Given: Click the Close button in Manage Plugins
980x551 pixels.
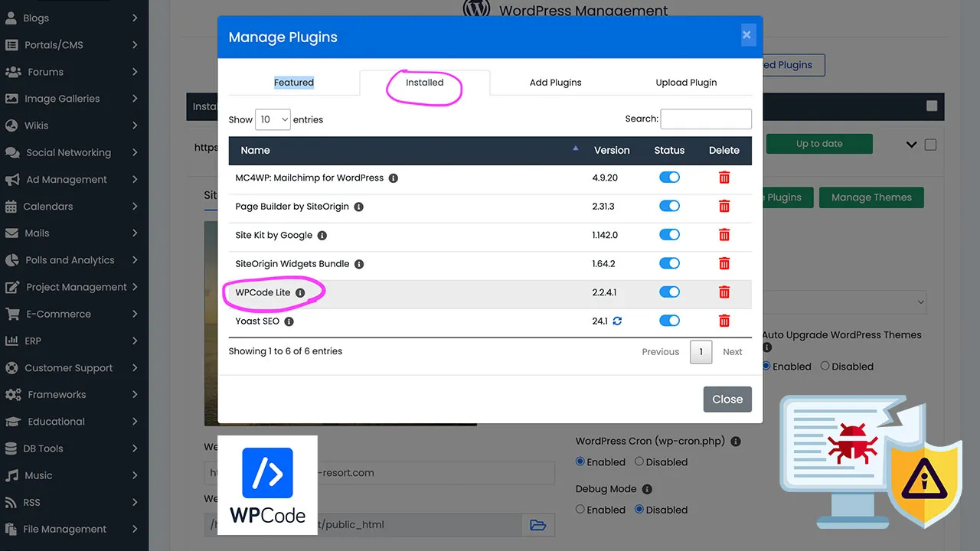Looking at the screenshot, I should [727, 399].
